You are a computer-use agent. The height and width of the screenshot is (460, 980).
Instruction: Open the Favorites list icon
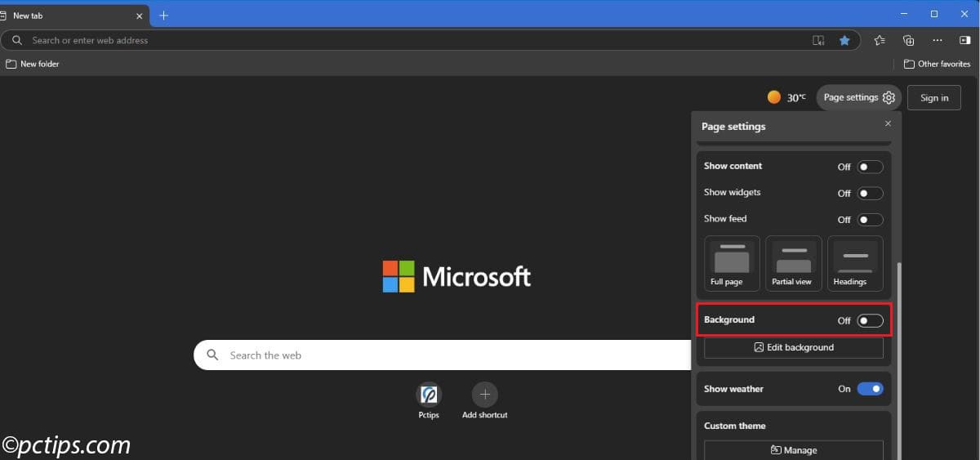click(x=880, y=40)
